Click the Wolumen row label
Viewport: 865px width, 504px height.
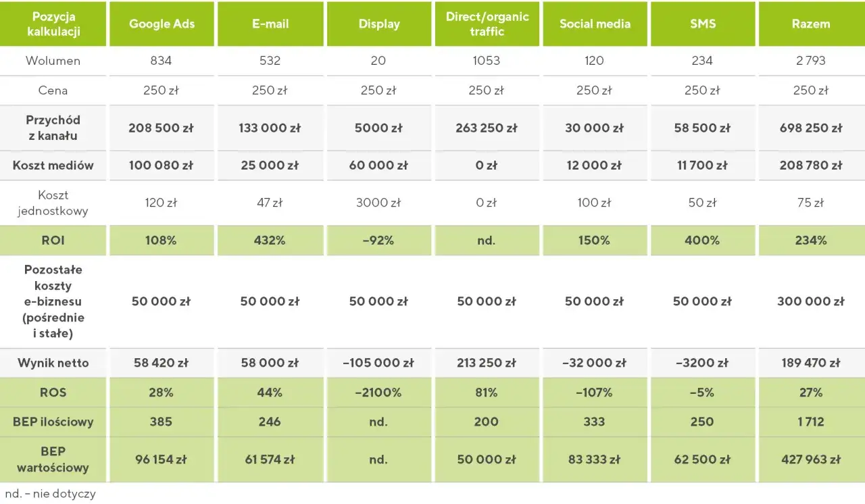click(x=53, y=61)
